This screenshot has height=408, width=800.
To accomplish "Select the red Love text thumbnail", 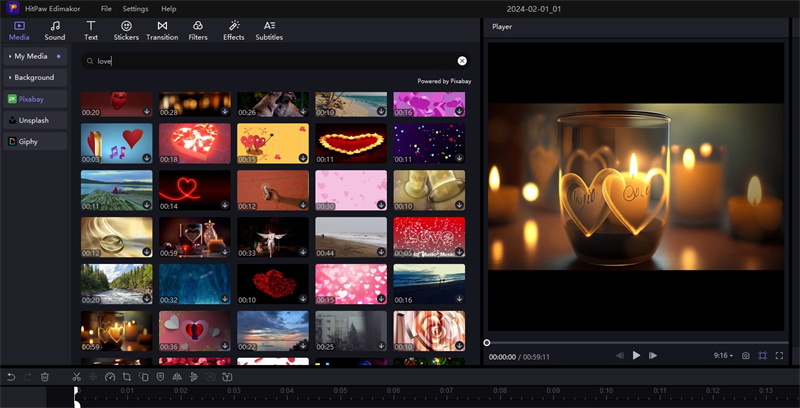I will [x=429, y=237].
